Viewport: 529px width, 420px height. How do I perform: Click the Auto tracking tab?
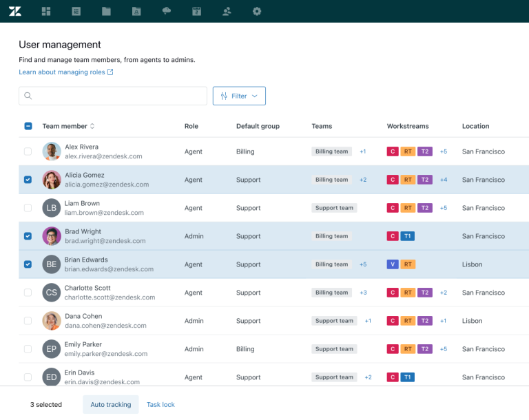tap(110, 405)
